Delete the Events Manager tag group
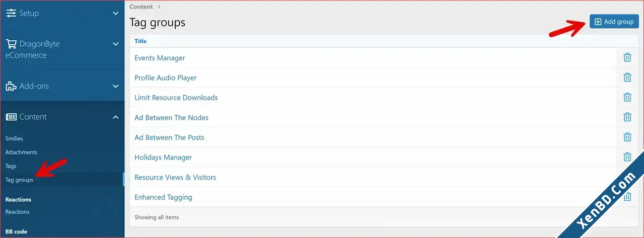 pos(627,57)
